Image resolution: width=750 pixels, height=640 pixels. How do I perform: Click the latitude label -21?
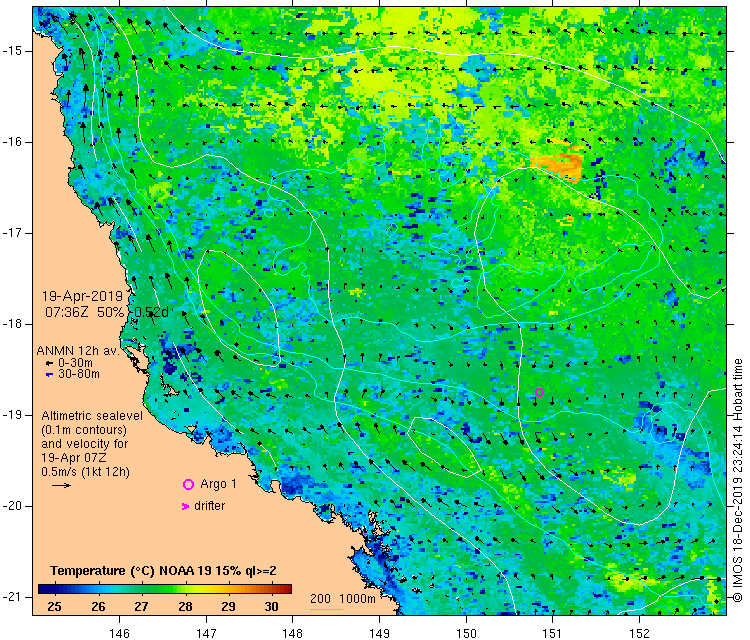click(11, 597)
